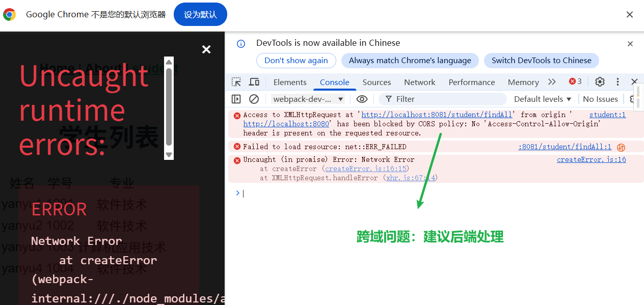Click the CORS error red icon

(237, 116)
